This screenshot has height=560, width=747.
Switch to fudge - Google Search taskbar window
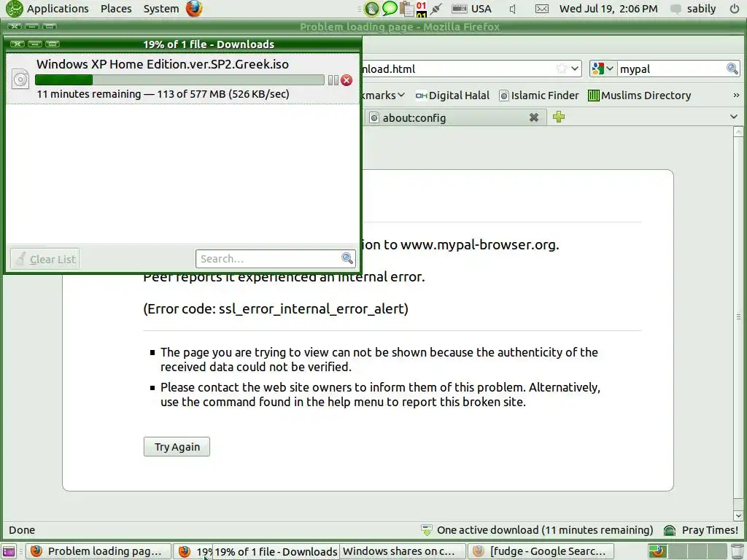[541, 551]
